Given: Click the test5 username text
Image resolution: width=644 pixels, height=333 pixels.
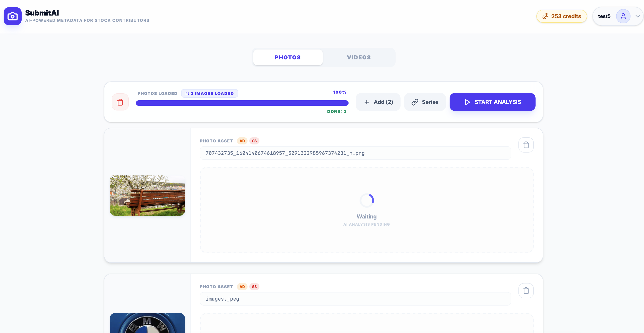Looking at the screenshot, I should [604, 16].
